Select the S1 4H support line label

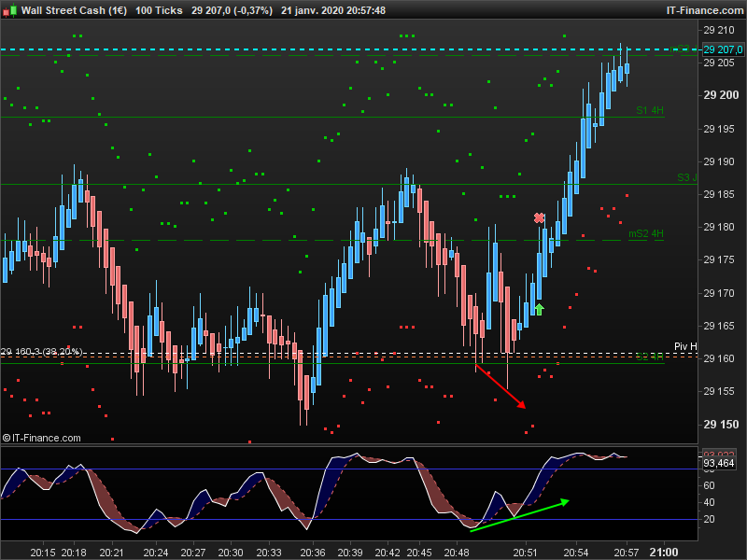click(650, 110)
